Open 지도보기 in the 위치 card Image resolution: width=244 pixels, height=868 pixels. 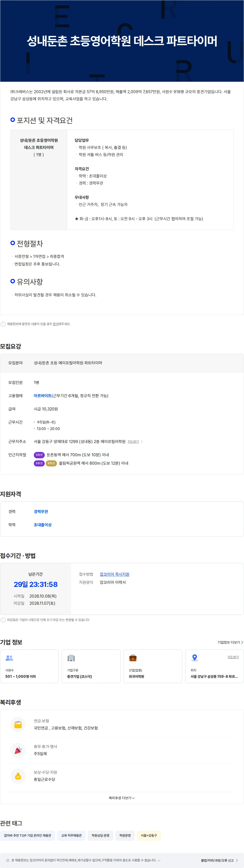[x=233, y=657]
